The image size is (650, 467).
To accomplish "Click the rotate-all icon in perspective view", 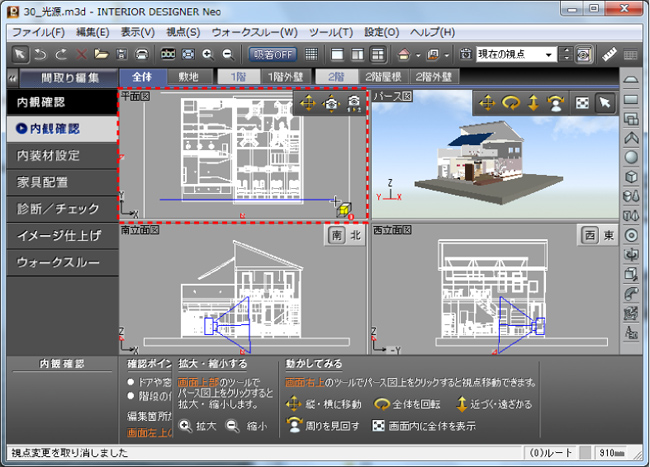I will point(509,103).
